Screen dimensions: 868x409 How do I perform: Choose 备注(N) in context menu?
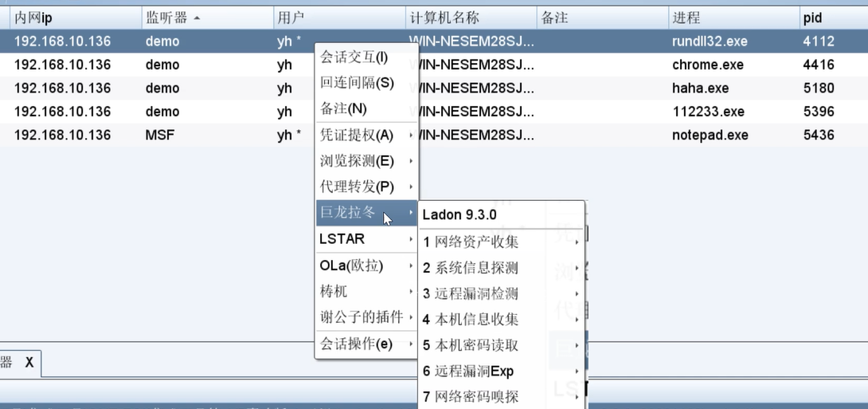pos(343,108)
